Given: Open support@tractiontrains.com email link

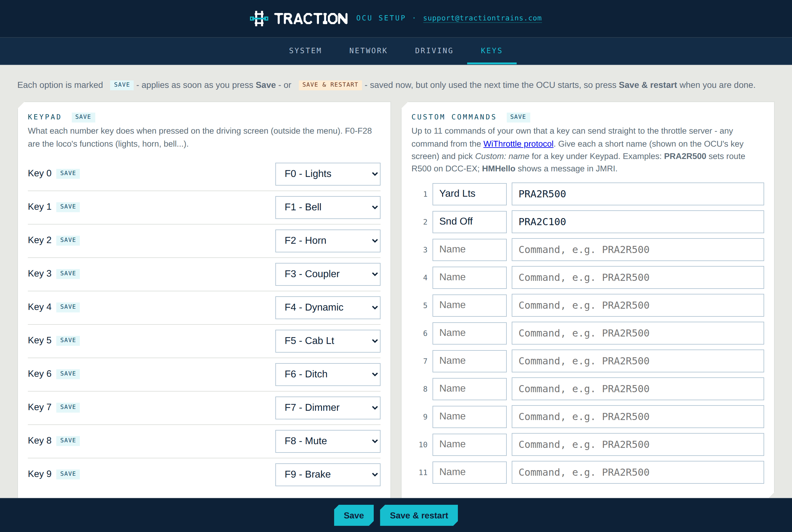Looking at the screenshot, I should 482,18.
